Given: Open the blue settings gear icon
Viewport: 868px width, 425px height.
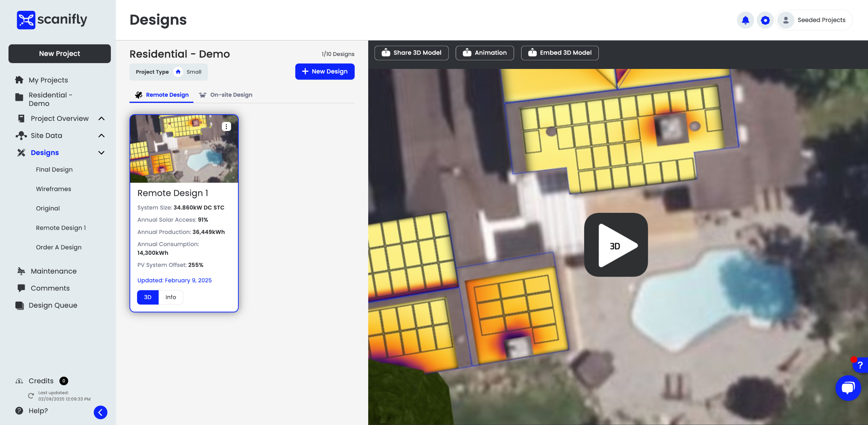Looking at the screenshot, I should pos(765,20).
